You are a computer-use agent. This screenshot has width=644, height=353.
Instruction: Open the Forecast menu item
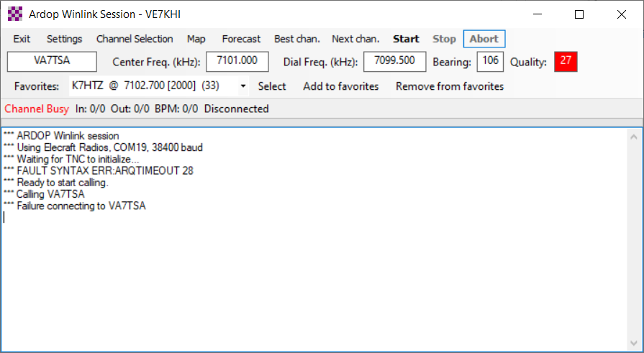click(x=241, y=39)
